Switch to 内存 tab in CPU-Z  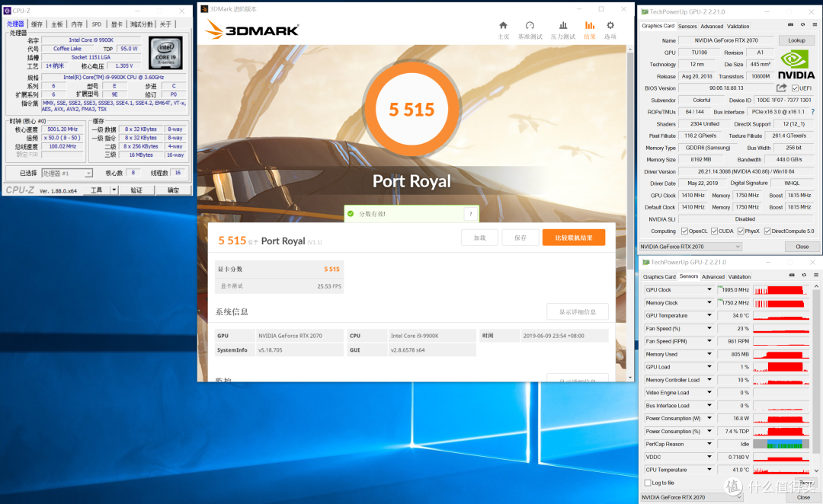coord(77,24)
